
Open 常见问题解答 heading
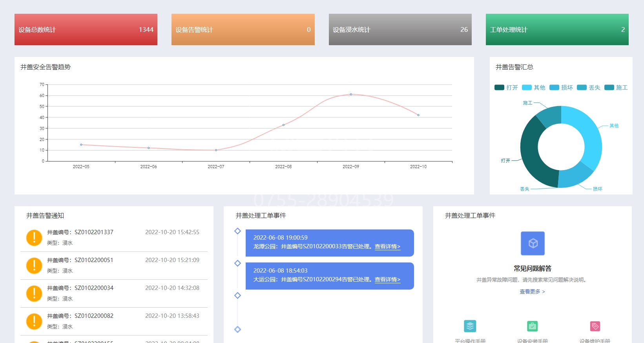point(533,268)
